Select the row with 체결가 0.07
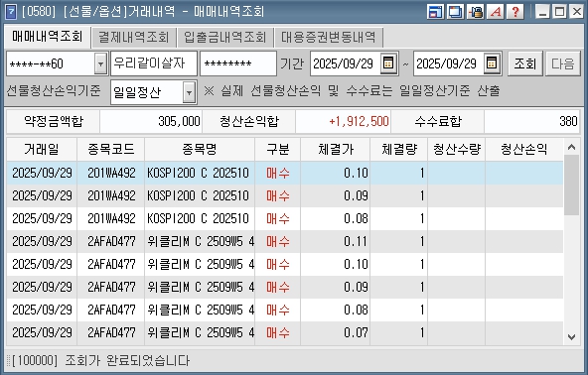The height and width of the screenshot is (375, 588). tap(285, 333)
